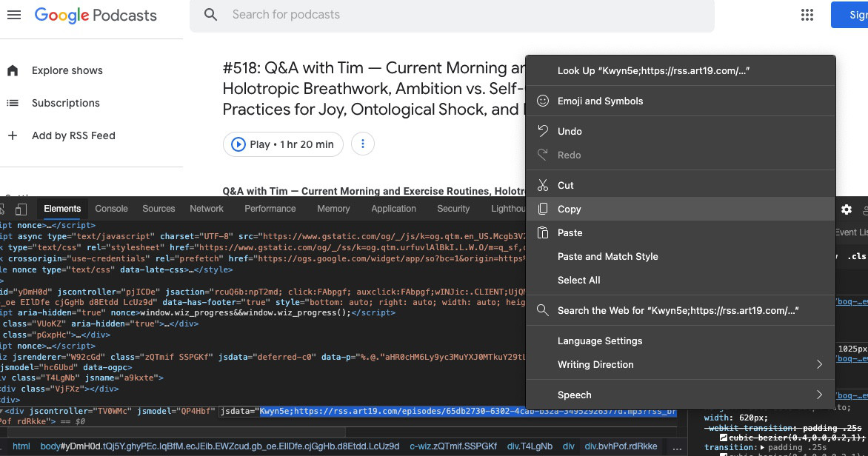Click the "Q&A with Tim" description text
The width and height of the screenshot is (868, 456).
click(x=374, y=192)
